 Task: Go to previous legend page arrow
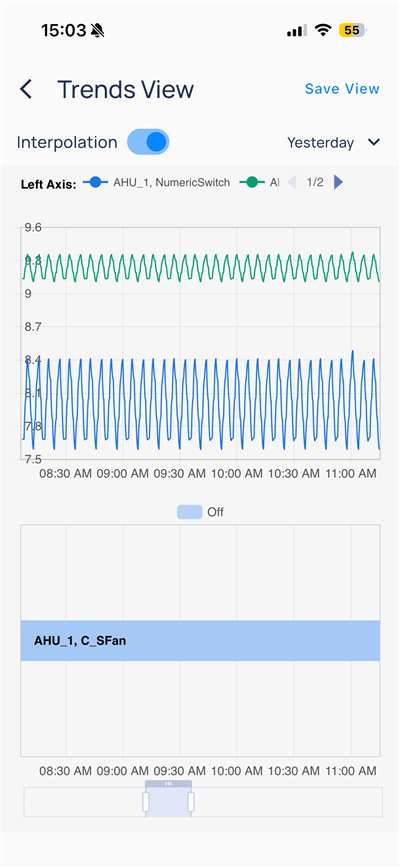point(292,182)
